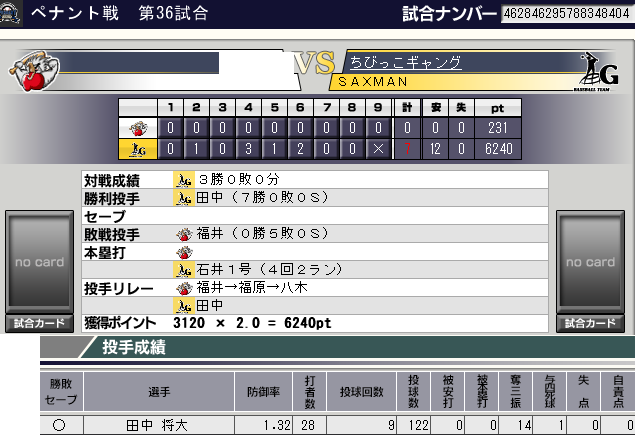Click the G icon beside 田中 relay row
Screen dimensions: 635x435
pyautogui.click(x=184, y=305)
